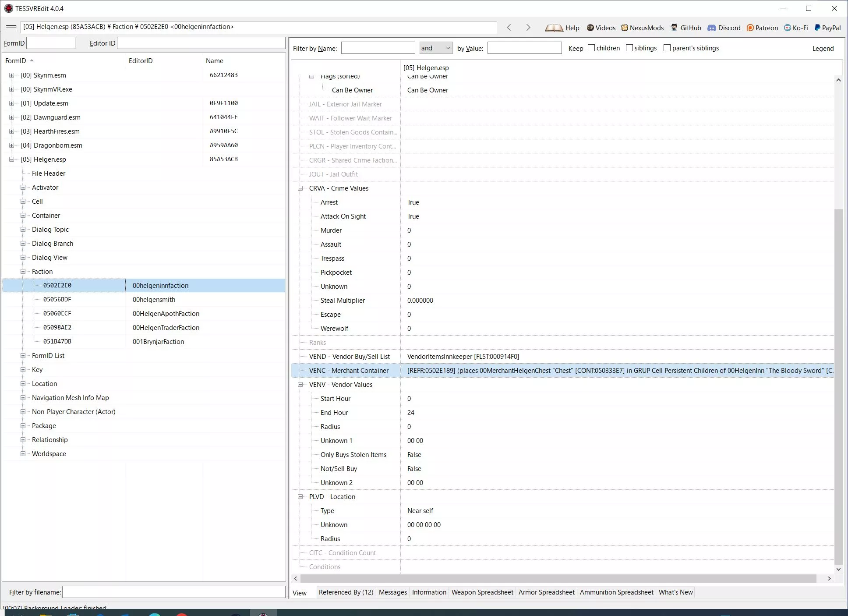Viewport: 848px width, 616px height.
Task: Switch to the Referenced By (12) tab
Action: point(346,592)
